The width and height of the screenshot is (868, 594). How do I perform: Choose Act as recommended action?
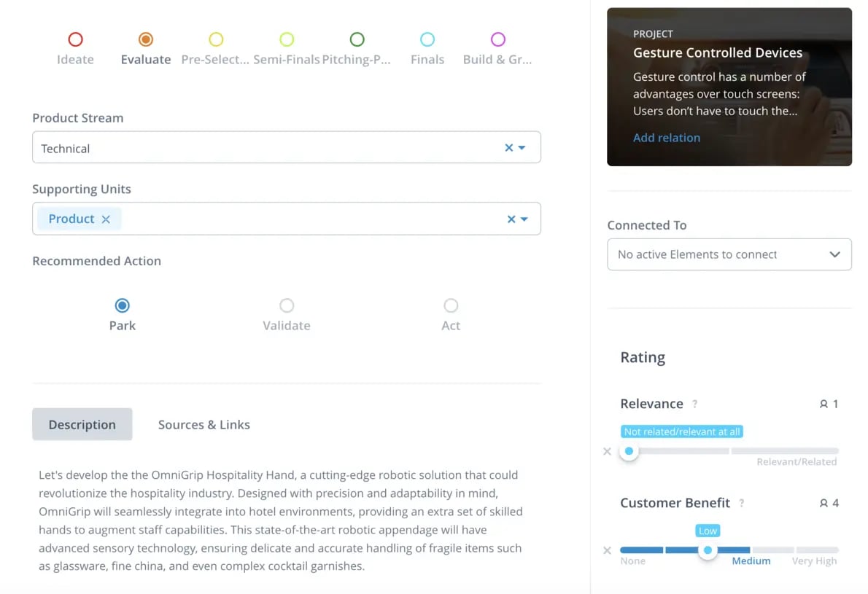coord(451,305)
